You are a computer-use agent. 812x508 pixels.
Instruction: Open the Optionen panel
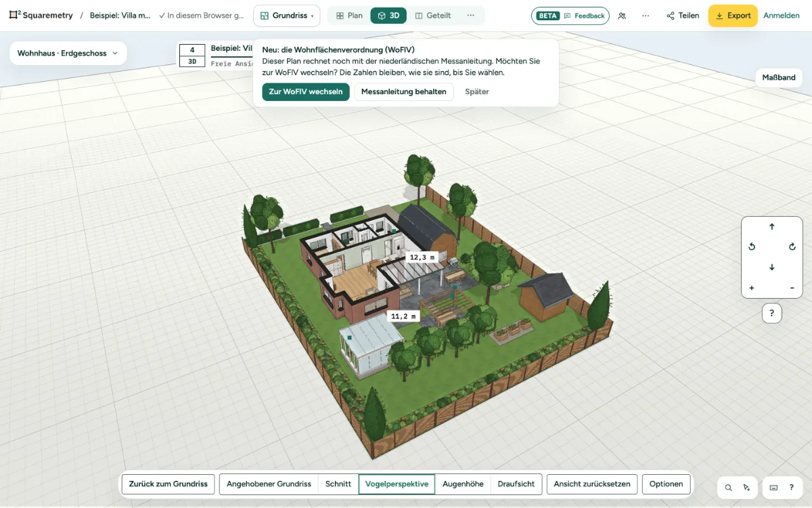pyautogui.click(x=667, y=484)
